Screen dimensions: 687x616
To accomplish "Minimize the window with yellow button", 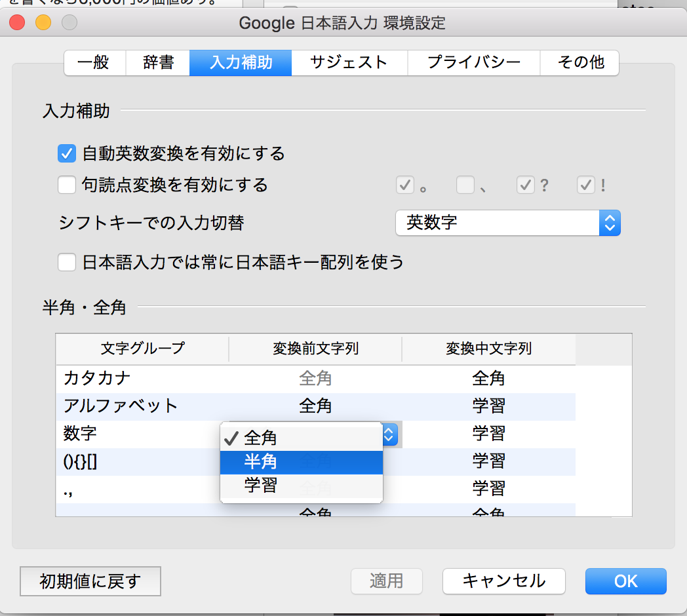I will 43,22.
